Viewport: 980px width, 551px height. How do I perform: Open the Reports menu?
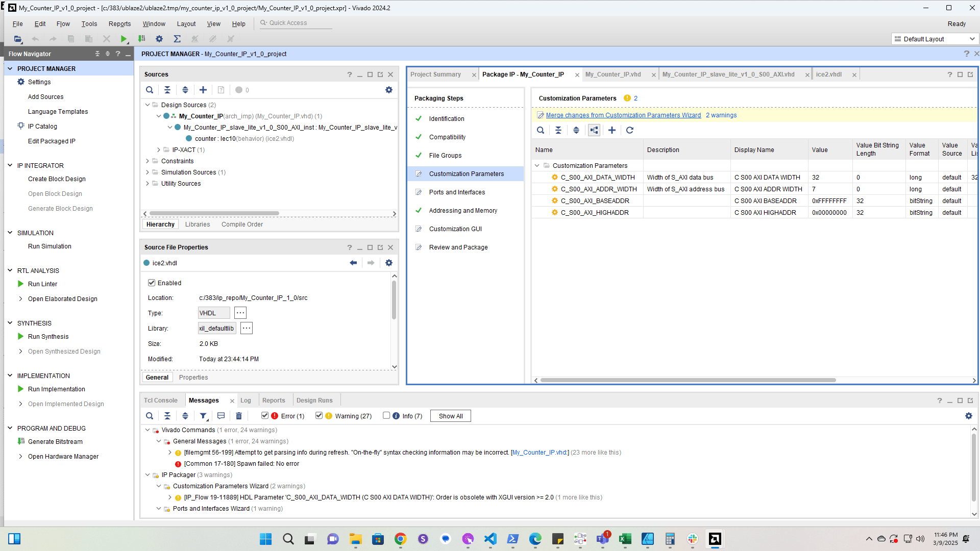pyautogui.click(x=119, y=23)
